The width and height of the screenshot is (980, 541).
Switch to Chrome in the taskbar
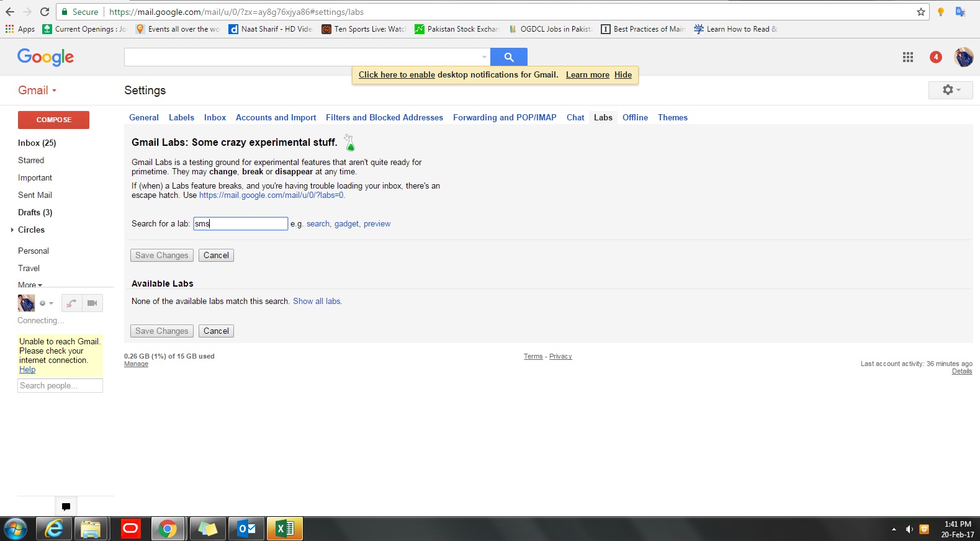click(x=168, y=529)
